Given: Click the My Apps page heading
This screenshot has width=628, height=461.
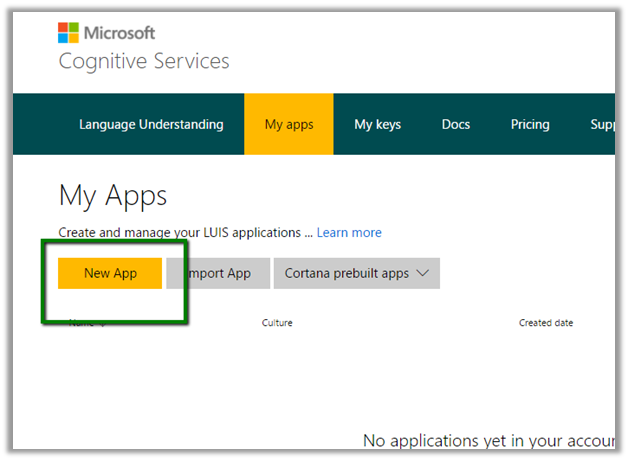Looking at the screenshot, I should click(113, 194).
